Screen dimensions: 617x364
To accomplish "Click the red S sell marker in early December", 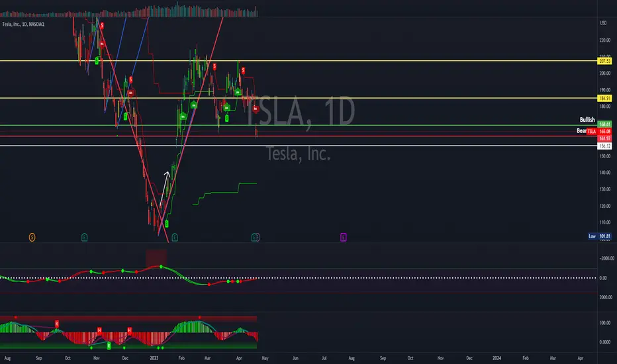I will pos(130,80).
